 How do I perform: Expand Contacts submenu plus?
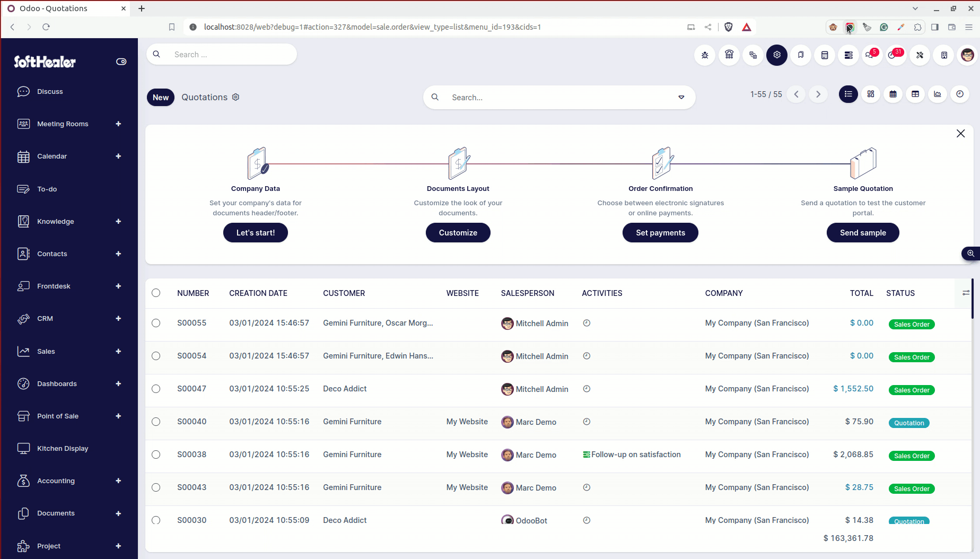(118, 254)
